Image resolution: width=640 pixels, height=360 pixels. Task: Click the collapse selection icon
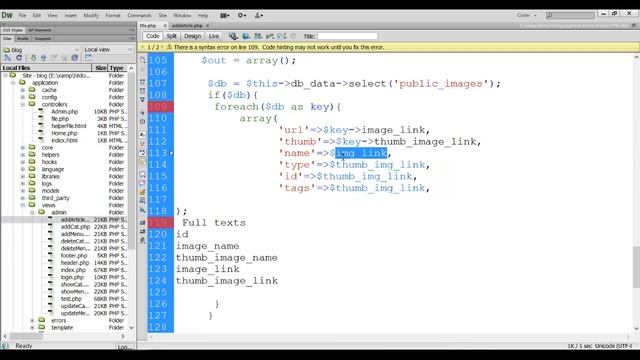point(142,91)
